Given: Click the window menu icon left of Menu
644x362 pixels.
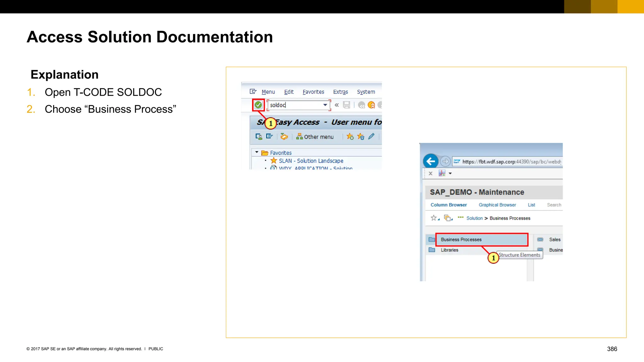Looking at the screenshot, I should tap(253, 91).
